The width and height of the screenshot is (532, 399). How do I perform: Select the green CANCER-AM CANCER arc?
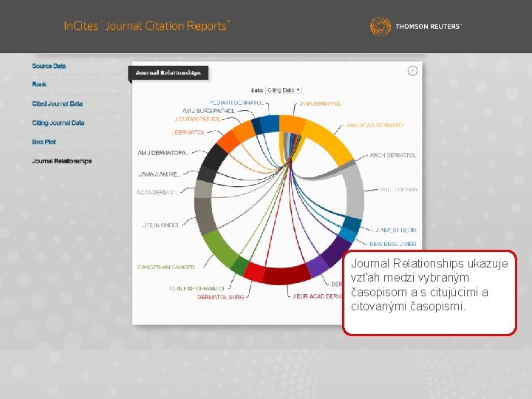click(220, 250)
